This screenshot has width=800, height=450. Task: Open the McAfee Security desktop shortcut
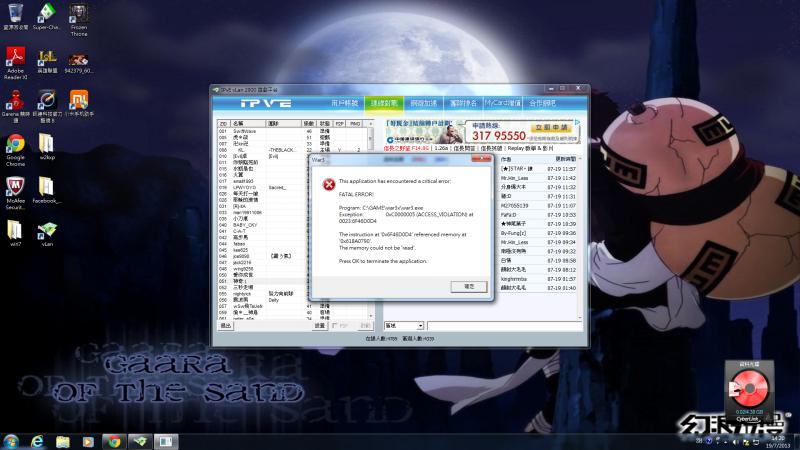point(15,193)
